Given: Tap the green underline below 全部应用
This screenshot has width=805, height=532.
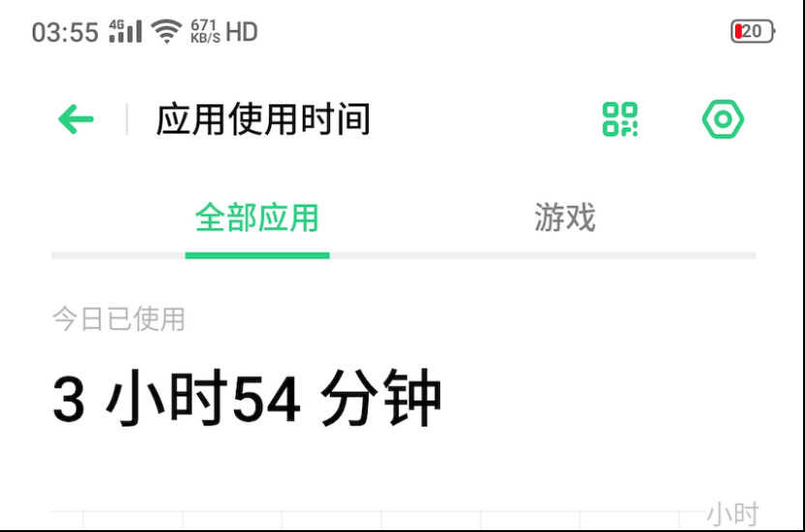Looking at the screenshot, I should point(257,255).
